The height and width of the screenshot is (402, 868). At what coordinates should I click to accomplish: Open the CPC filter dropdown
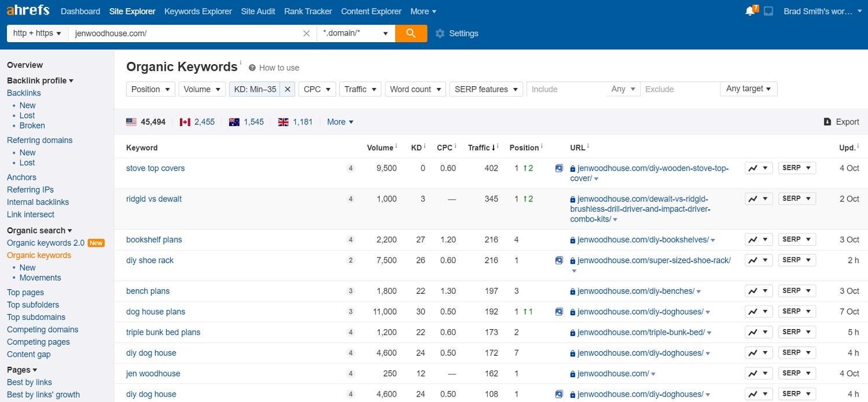[317, 89]
